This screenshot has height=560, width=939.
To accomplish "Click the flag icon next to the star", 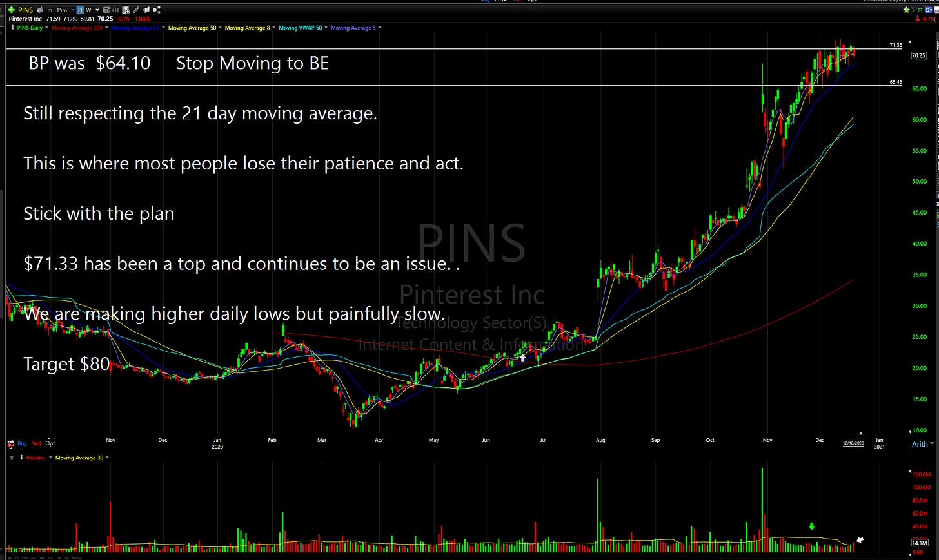I will click(x=914, y=10).
